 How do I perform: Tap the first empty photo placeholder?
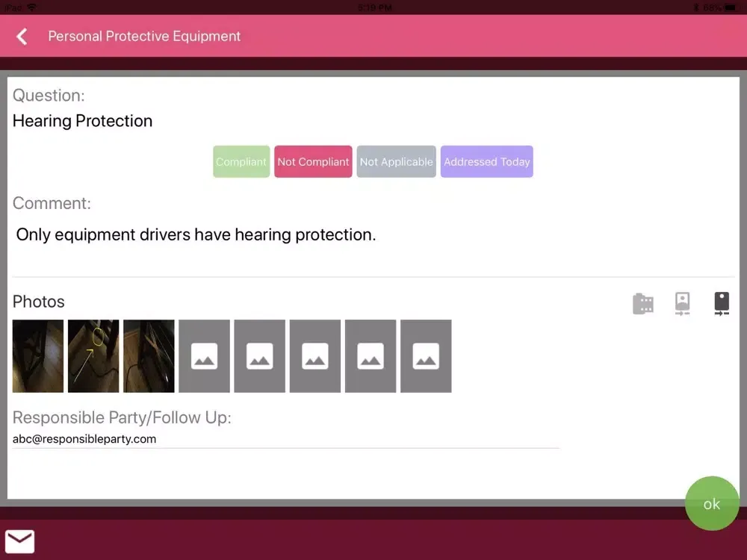coord(204,356)
